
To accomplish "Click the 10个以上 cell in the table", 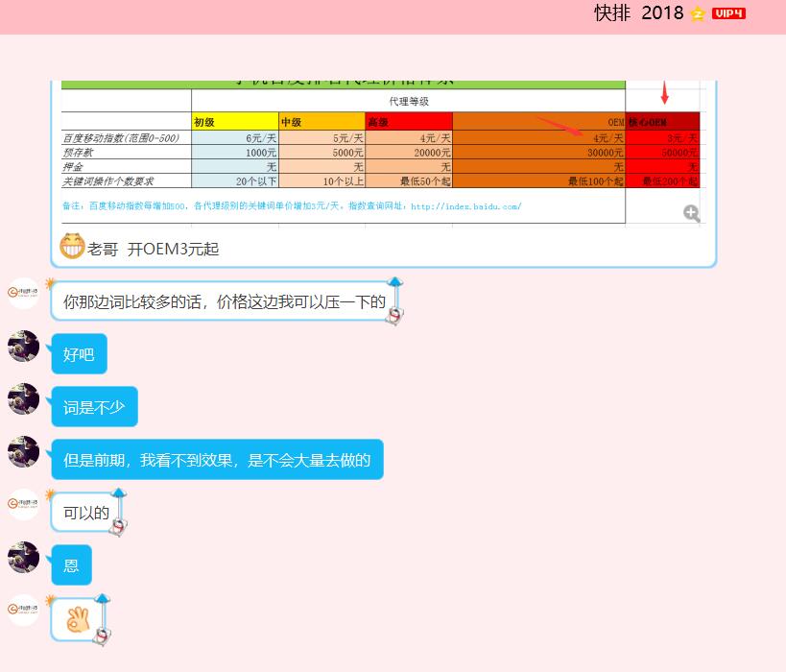I will [322, 181].
